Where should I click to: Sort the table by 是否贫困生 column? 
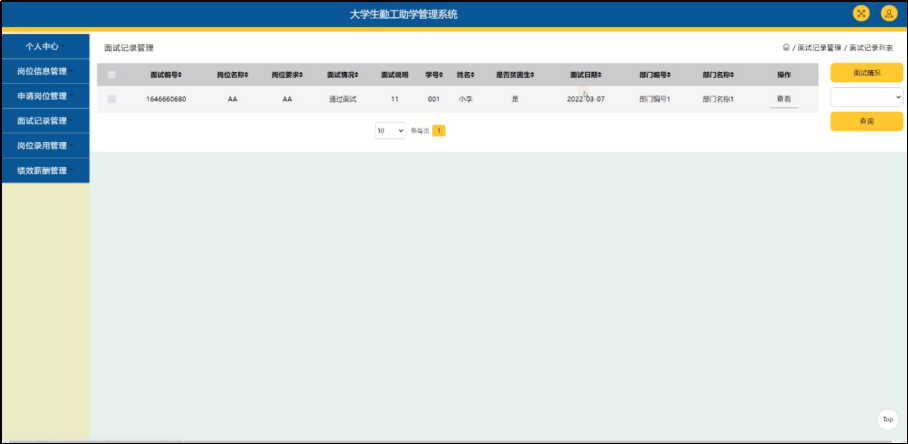click(515, 75)
